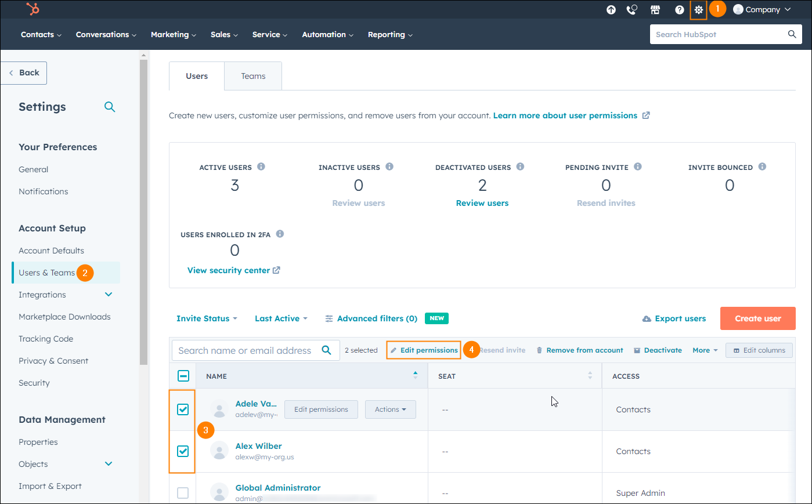812x504 pixels.
Task: Open the upgrade arrow icon in top bar
Action: (611, 10)
